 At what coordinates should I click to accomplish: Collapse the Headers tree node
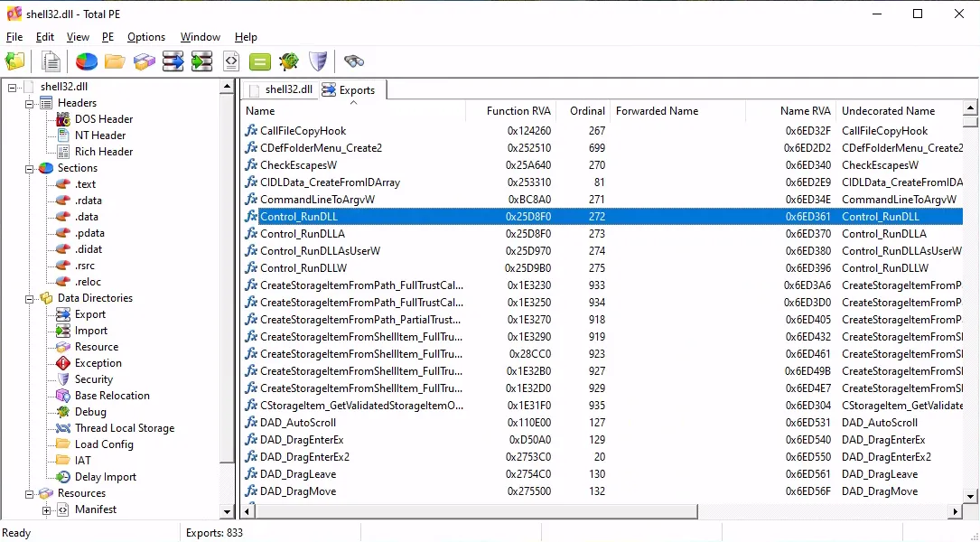pos(30,103)
